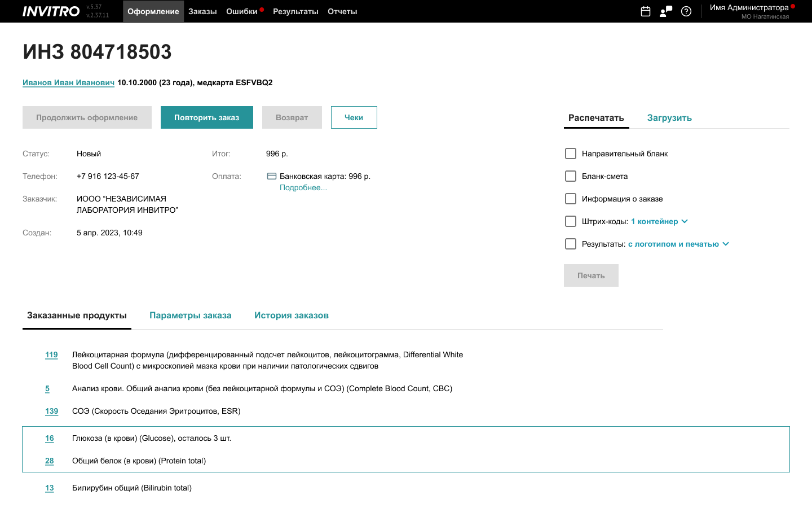This screenshot has height=508, width=812.
Task: Tick the Результаты checkbox
Action: point(571,244)
